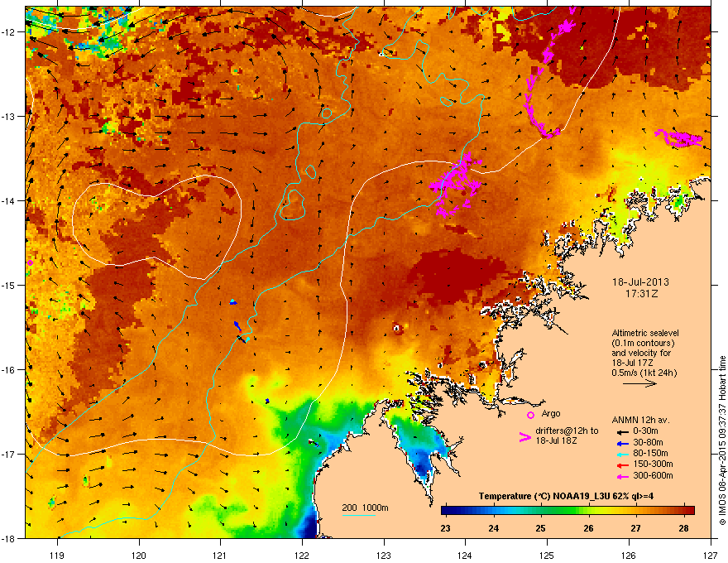This screenshot has height=563, width=728.
Task: Click the '18-Jul 18Z' drifter legend text
Action: 556,440
